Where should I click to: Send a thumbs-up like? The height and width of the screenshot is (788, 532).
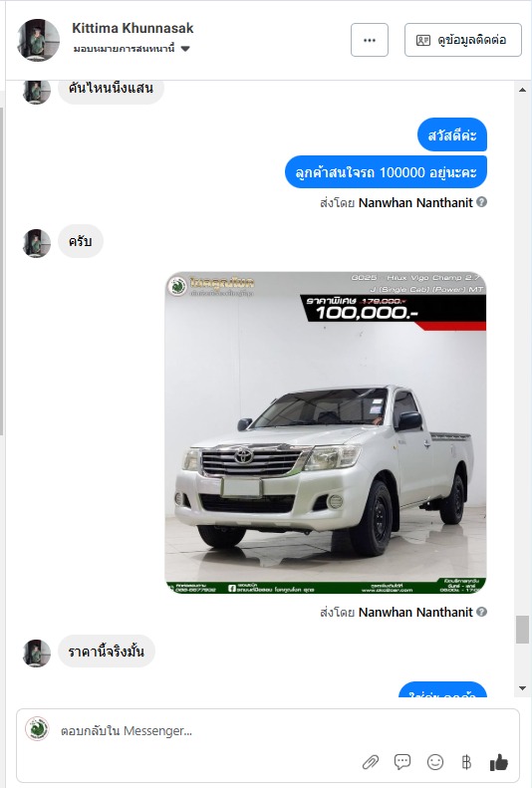pyautogui.click(x=499, y=762)
